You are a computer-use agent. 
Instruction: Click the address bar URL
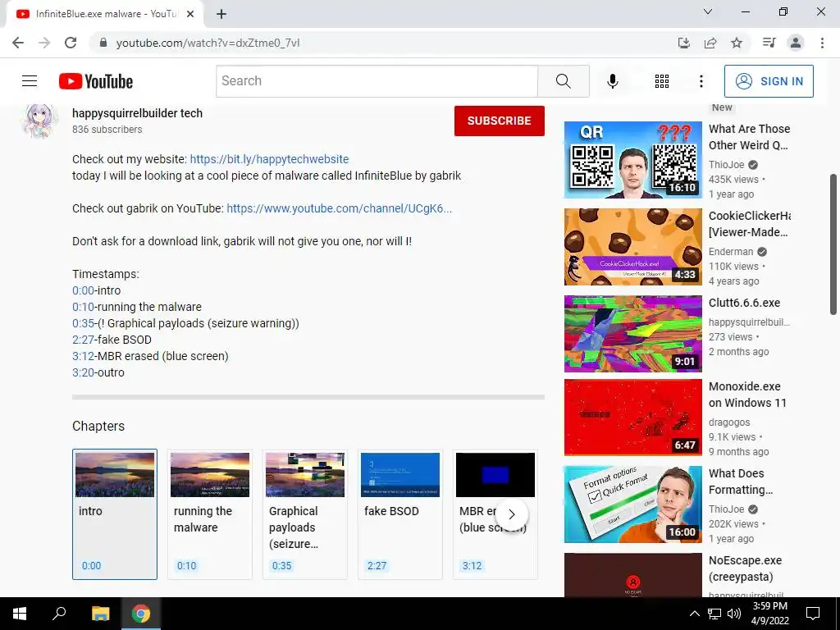(x=208, y=43)
